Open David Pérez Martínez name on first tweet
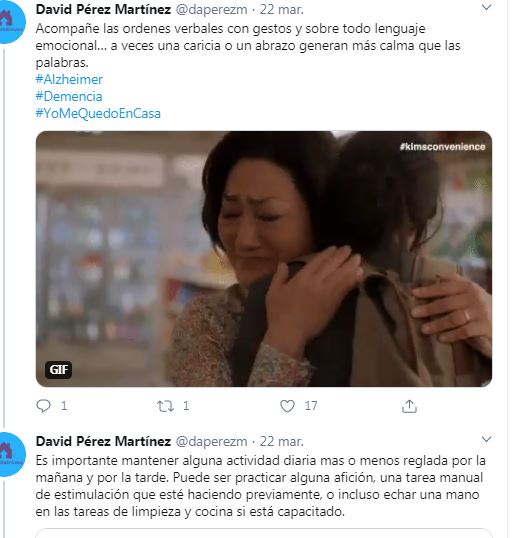The width and height of the screenshot is (514, 538). click(103, 9)
